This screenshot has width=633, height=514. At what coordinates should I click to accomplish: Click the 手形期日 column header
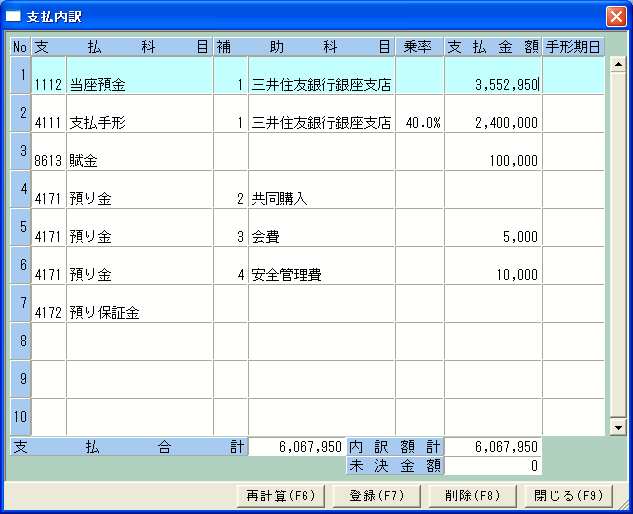coord(574,47)
